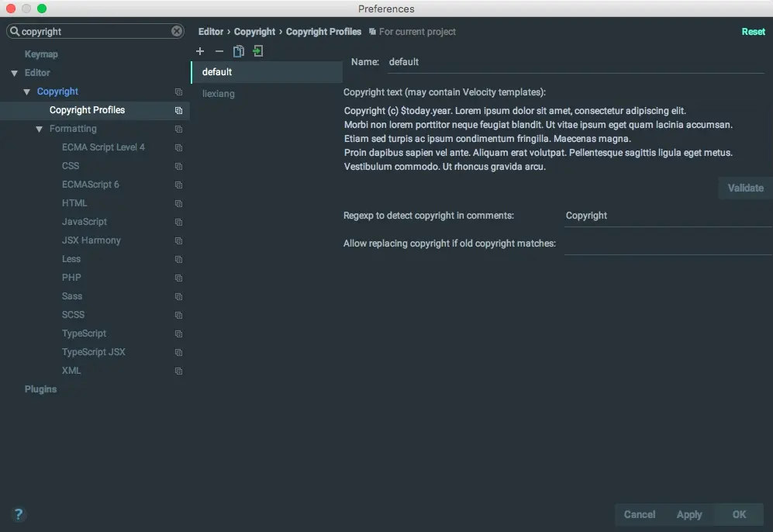Click project icon beside Less row
The height and width of the screenshot is (532, 773).
click(178, 259)
